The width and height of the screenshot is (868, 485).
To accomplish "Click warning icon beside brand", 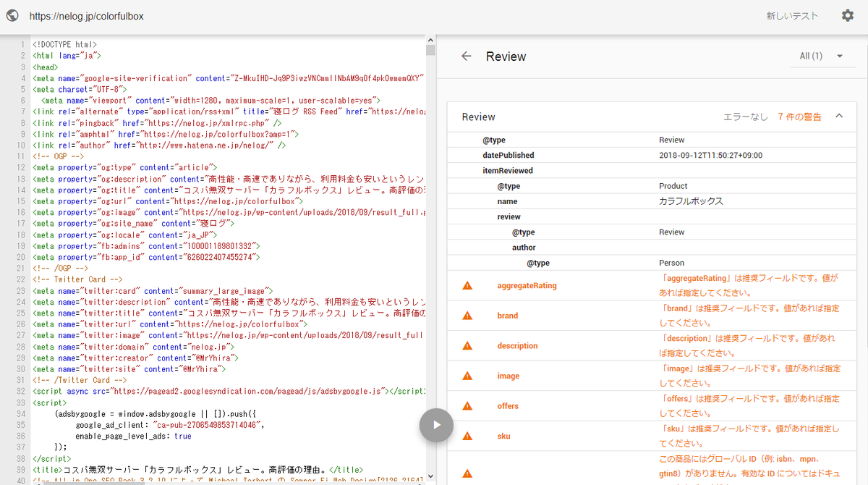I will 467,316.
